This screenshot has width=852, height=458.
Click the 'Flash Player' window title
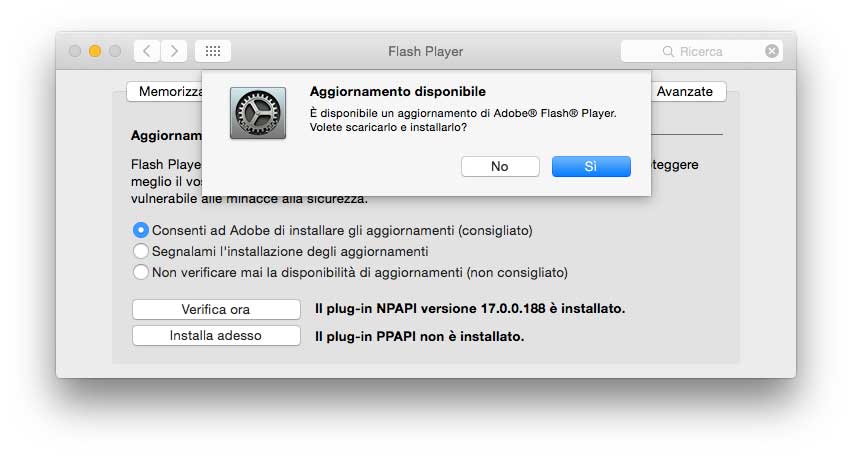click(x=426, y=51)
